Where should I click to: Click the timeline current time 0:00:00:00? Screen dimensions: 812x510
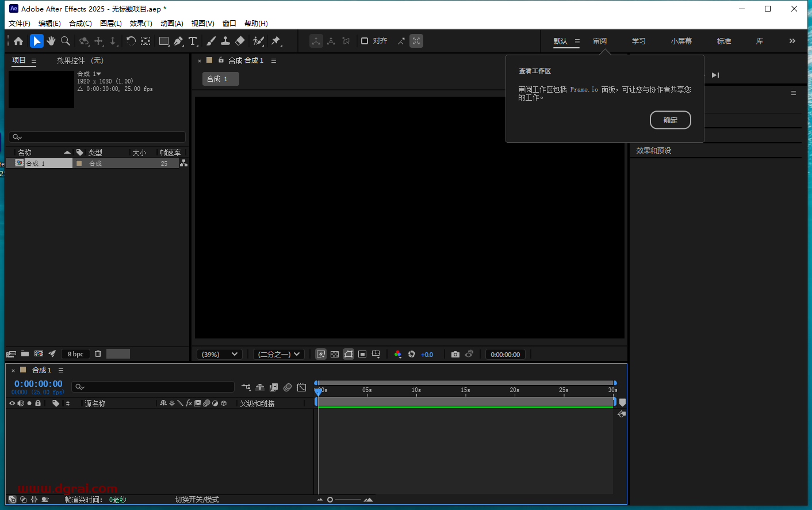[39, 384]
